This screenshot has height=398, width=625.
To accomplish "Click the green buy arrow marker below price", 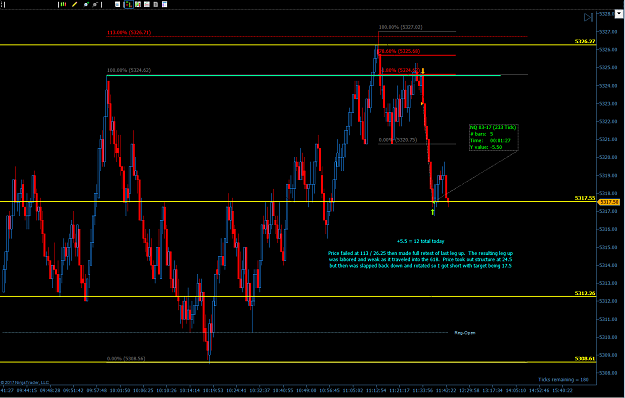I will pos(433,212).
